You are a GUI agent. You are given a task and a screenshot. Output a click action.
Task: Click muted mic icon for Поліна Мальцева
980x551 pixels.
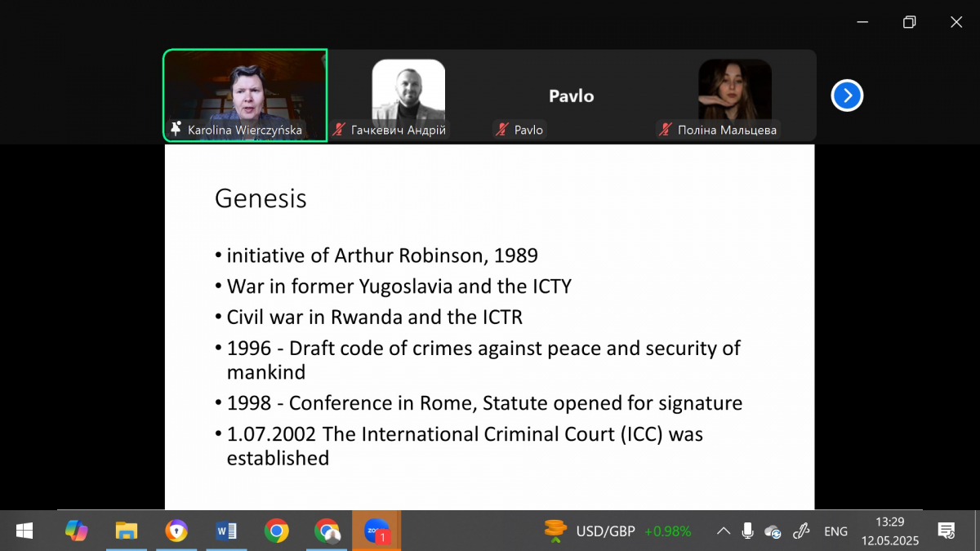point(666,130)
